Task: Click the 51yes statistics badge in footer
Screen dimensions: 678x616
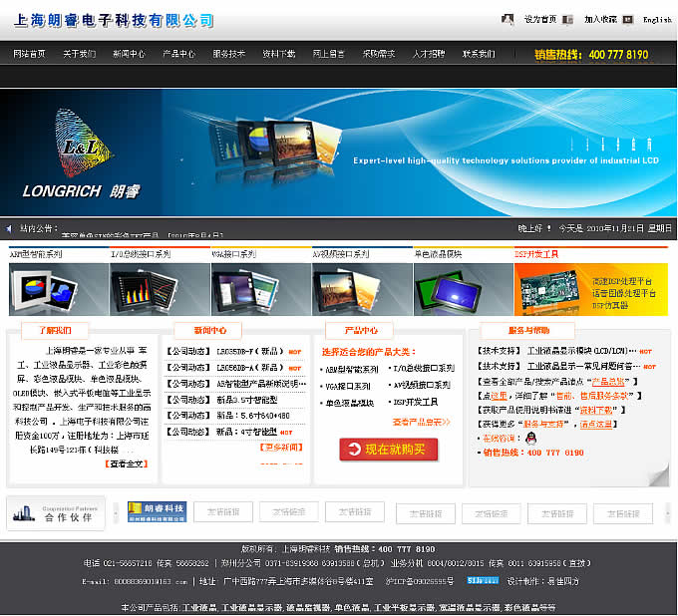Action: [x=483, y=579]
